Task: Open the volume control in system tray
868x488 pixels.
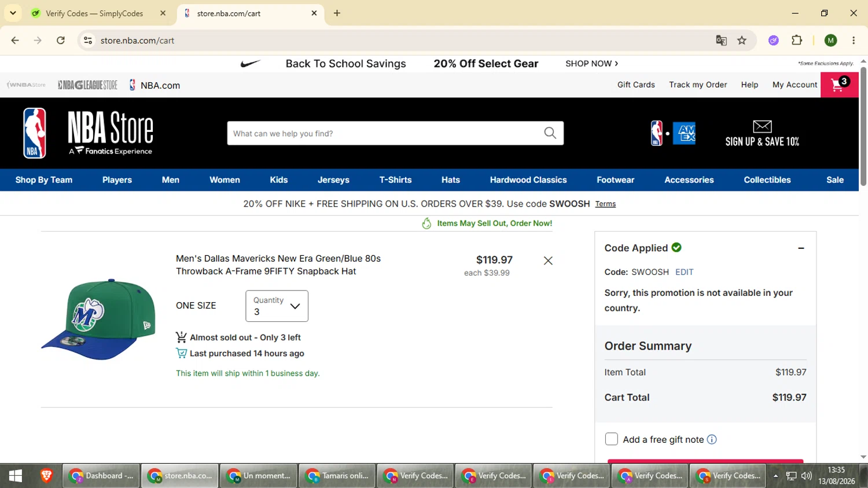Action: tap(807, 476)
